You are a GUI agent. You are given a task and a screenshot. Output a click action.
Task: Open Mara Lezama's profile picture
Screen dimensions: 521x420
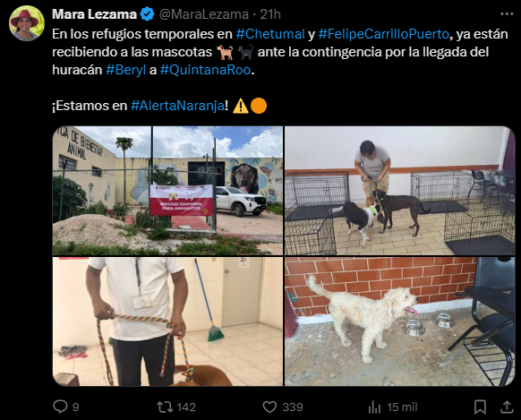(27, 23)
